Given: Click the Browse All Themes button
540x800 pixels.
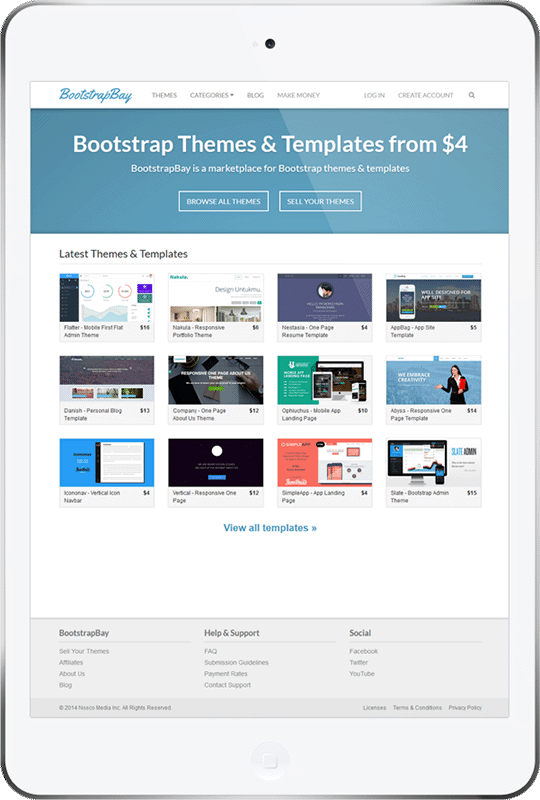Looking at the screenshot, I should tap(224, 201).
